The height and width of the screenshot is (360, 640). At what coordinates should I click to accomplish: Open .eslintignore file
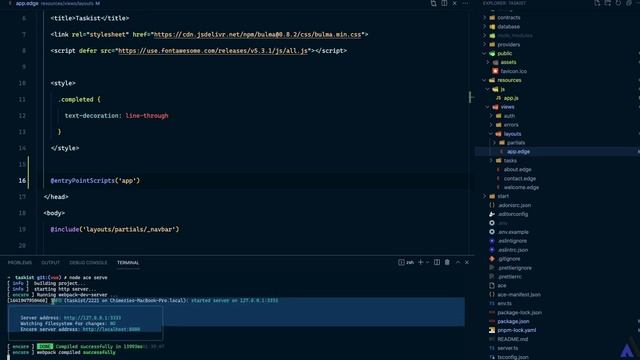(x=512, y=241)
